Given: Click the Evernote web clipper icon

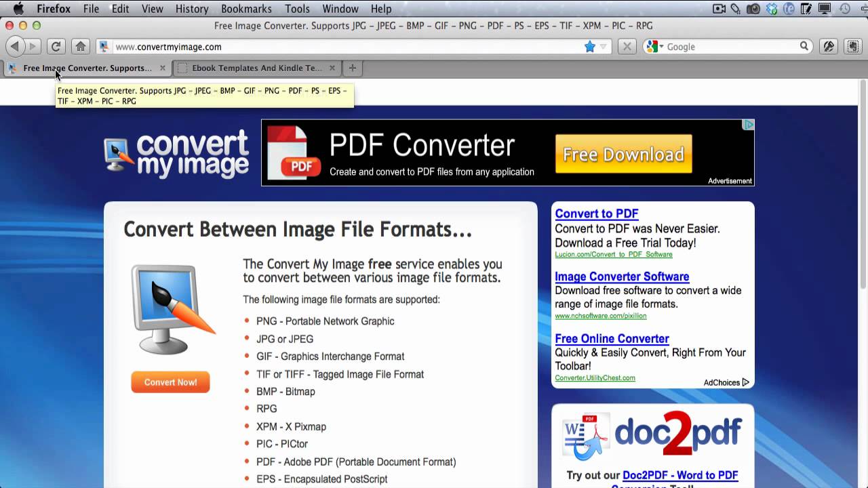Looking at the screenshot, I should (x=853, y=47).
